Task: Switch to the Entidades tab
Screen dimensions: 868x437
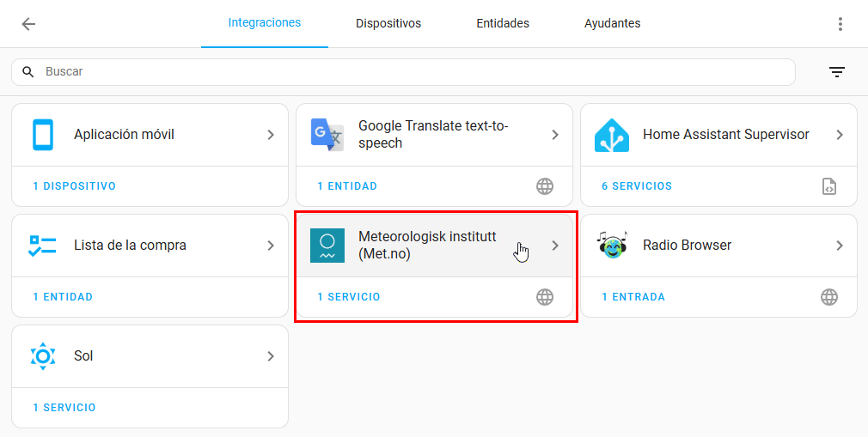Action: coord(503,24)
